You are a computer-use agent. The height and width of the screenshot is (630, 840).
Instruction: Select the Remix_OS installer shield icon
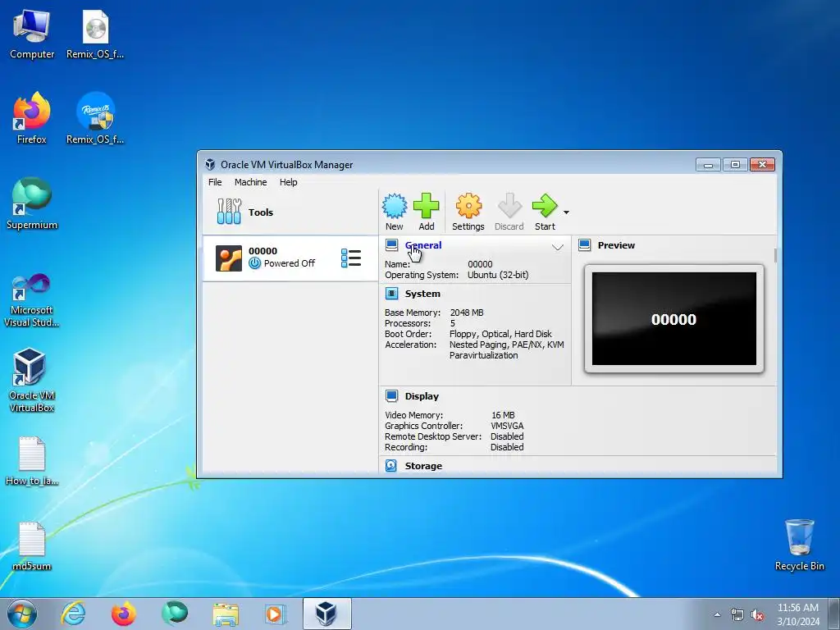pyautogui.click(x=95, y=118)
